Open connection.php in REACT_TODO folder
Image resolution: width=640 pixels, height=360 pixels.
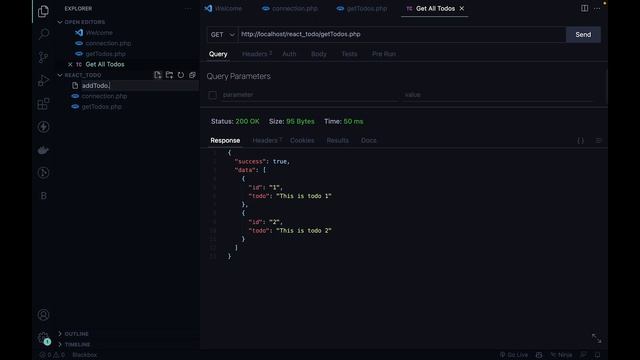tap(104, 96)
